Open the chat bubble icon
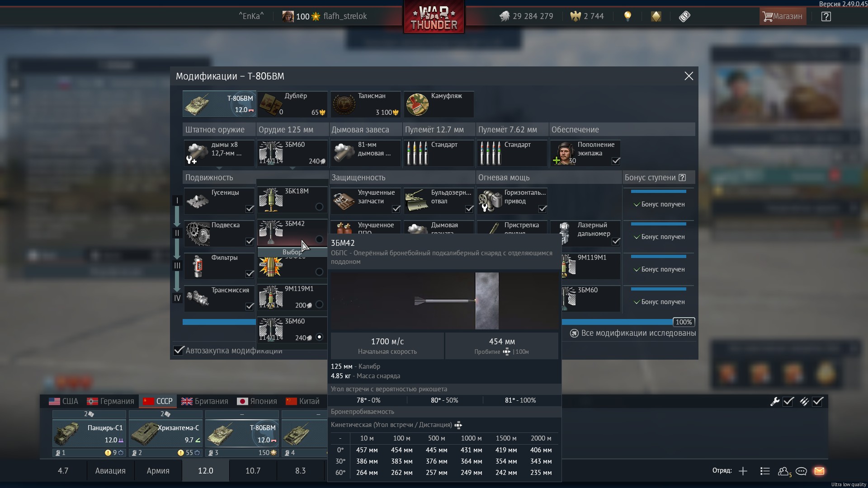The width and height of the screenshot is (868, 488). [801, 471]
